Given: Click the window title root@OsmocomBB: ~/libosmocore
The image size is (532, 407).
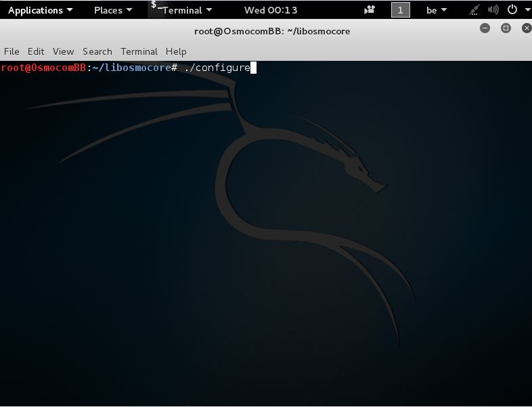Looking at the screenshot, I should pos(272,31).
